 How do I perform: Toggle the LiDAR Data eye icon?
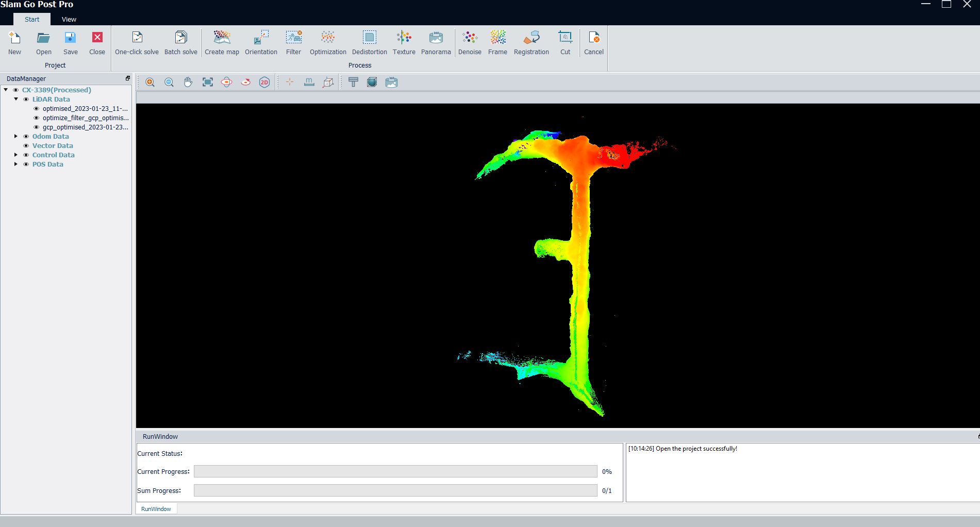(26, 100)
